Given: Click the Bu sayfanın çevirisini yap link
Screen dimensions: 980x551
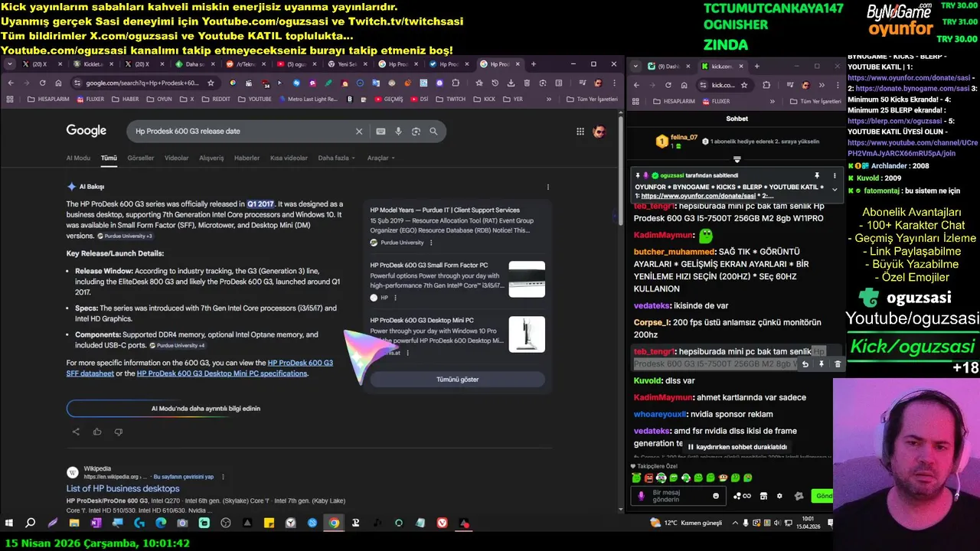Looking at the screenshot, I should pos(184,477).
